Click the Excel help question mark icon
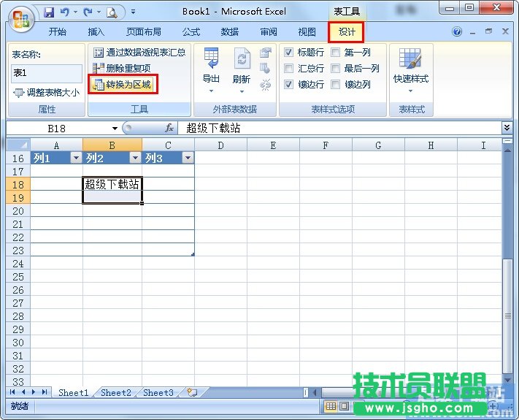This screenshot has width=519, height=420. point(457,32)
